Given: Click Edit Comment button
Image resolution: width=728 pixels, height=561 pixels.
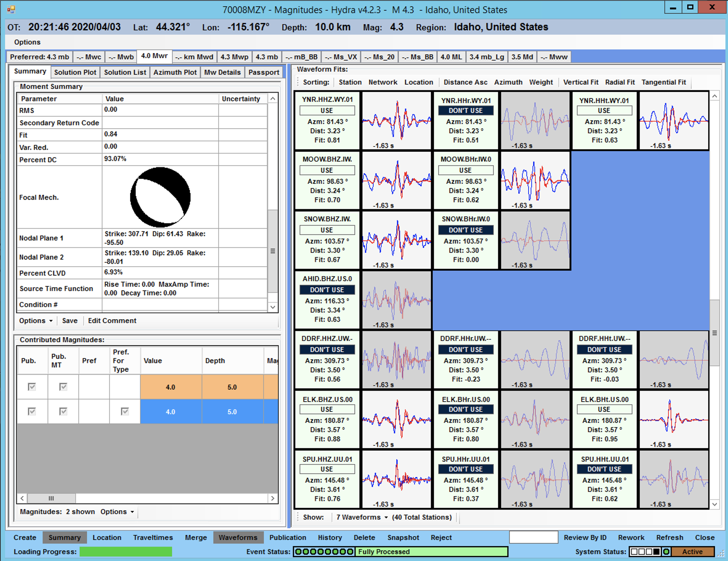Looking at the screenshot, I should point(112,321).
